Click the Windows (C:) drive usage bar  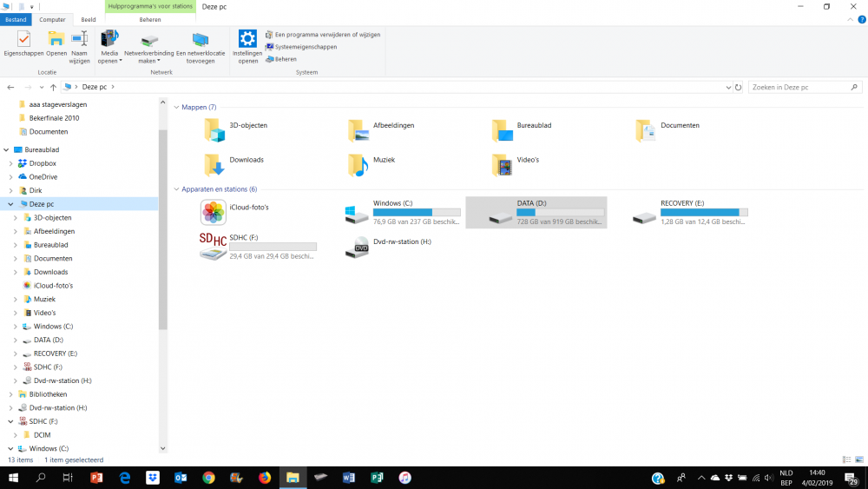(x=416, y=212)
